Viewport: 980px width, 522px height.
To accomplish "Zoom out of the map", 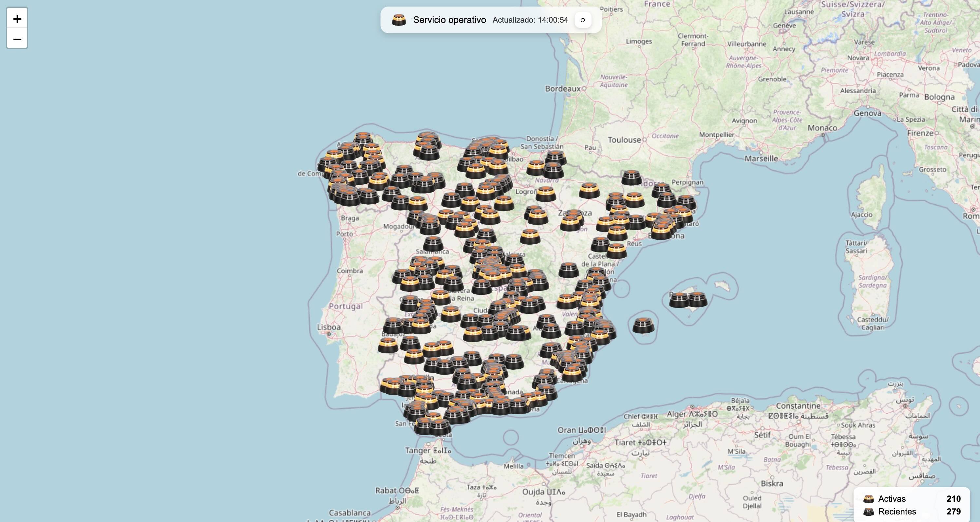I will point(17,39).
